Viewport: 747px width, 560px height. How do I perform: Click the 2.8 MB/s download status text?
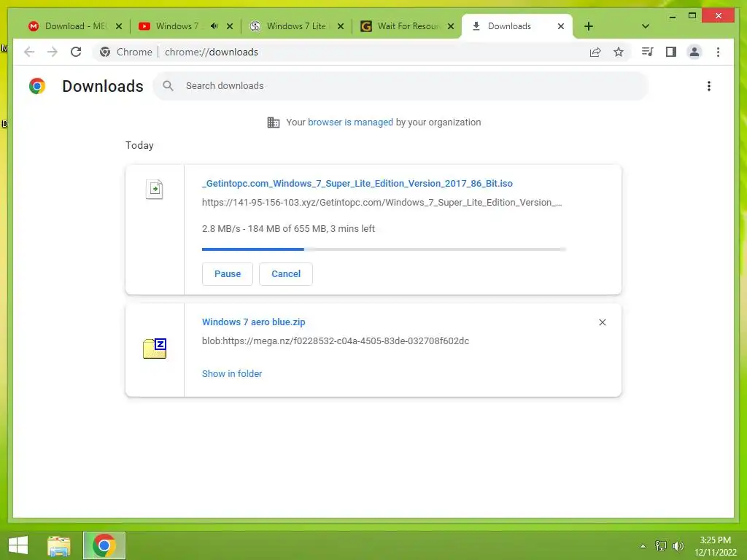coord(288,228)
